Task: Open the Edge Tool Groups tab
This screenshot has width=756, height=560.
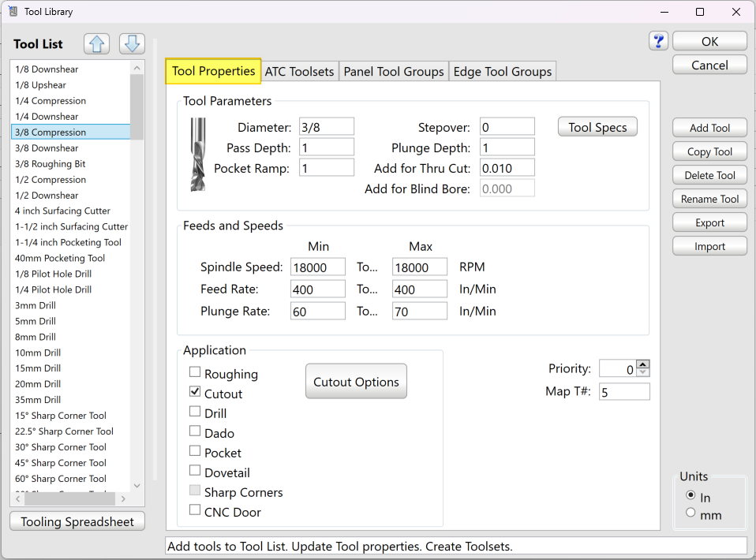Action: (502, 72)
